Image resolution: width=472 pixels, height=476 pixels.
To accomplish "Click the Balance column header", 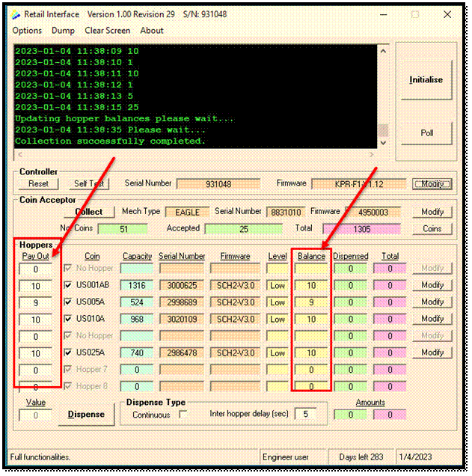I will 311,256.
